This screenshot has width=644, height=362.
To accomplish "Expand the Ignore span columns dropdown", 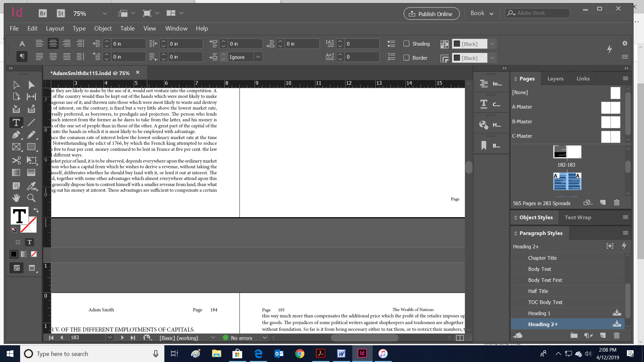I will [x=258, y=57].
